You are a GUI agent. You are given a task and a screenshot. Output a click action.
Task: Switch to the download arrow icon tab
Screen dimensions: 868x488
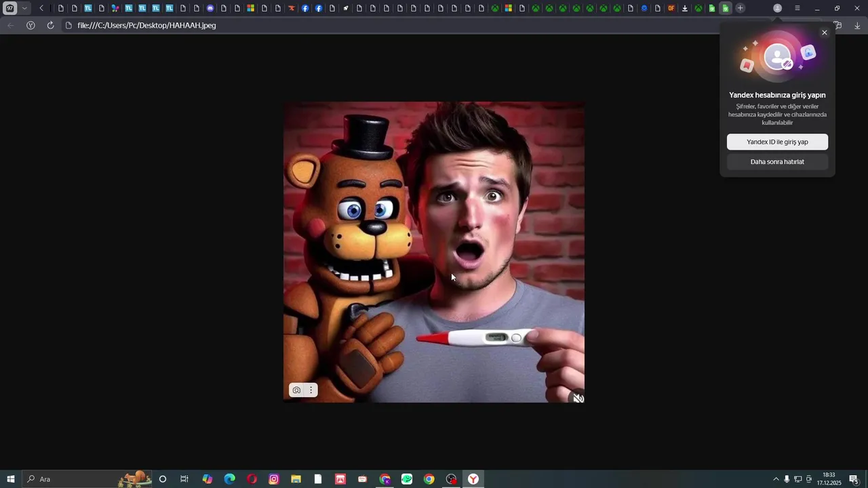click(685, 8)
